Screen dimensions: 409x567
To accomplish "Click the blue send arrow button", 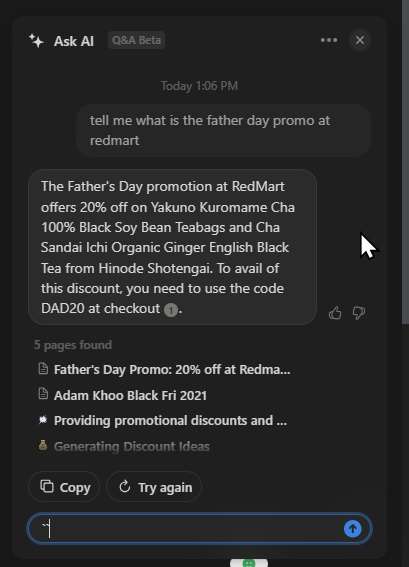I will pyautogui.click(x=353, y=529).
